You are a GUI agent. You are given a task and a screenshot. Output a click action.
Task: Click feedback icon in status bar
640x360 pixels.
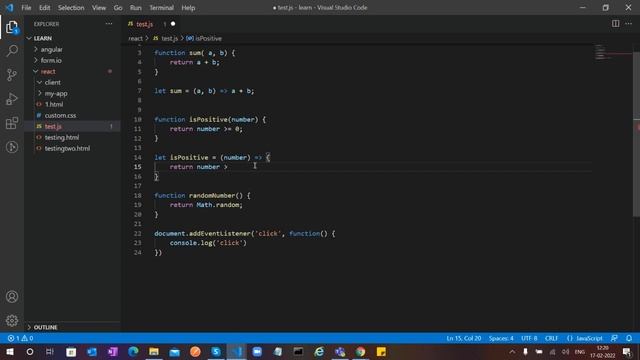614,338
